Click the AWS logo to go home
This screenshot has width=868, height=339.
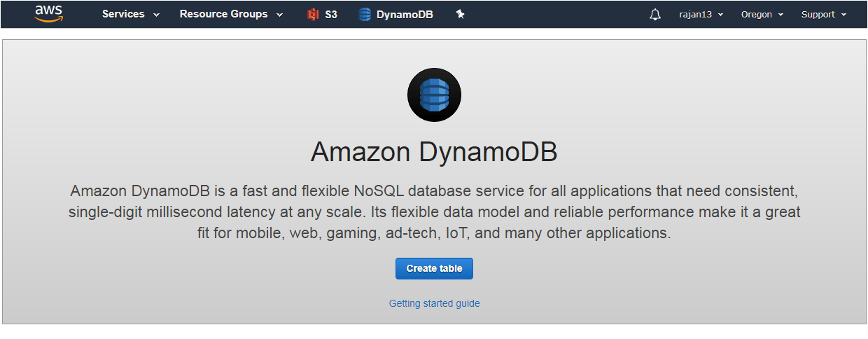coord(49,14)
